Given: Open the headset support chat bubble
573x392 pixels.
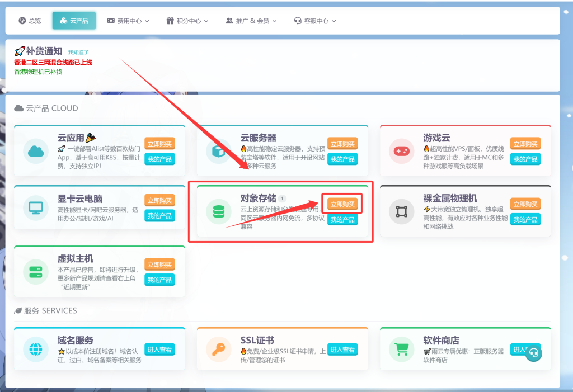Looking at the screenshot, I should tap(533, 353).
